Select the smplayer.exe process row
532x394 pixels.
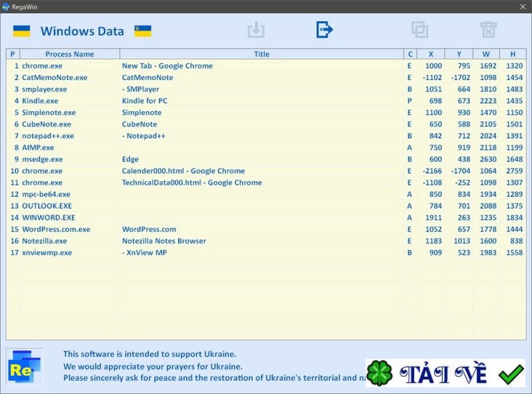pyautogui.click(x=267, y=89)
